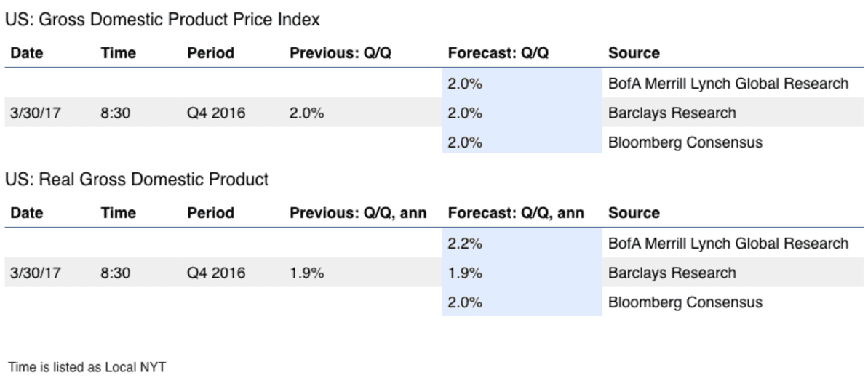The height and width of the screenshot is (378, 868).
Task: Select the 8:30 time in the Real GDP table
Action: point(115,273)
